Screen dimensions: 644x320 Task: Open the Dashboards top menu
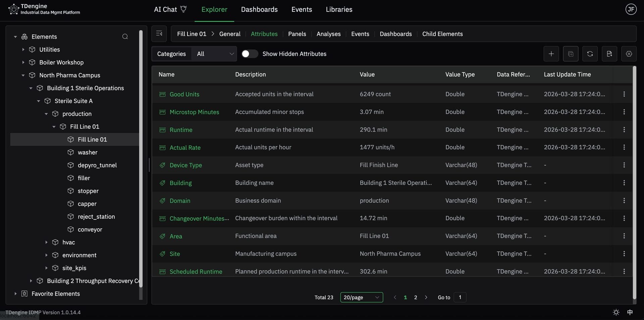259,9
